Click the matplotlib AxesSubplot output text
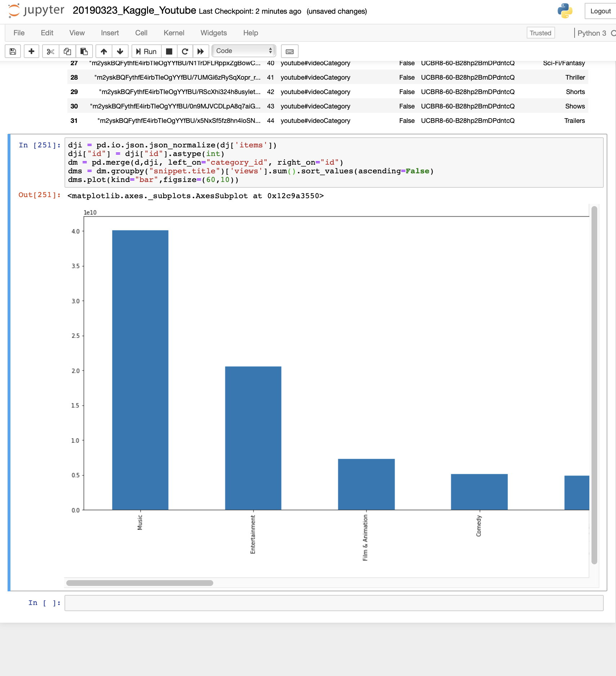 click(196, 196)
